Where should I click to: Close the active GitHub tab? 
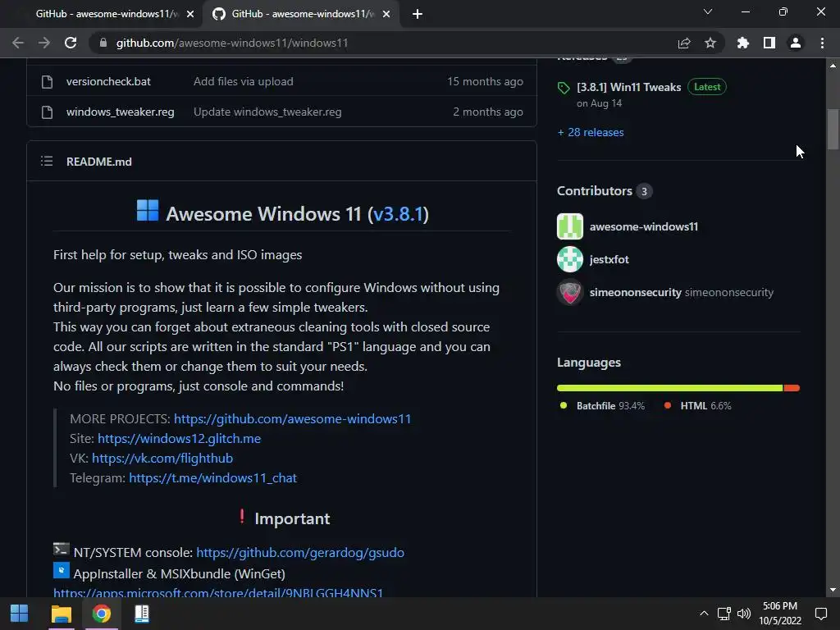coord(386,14)
